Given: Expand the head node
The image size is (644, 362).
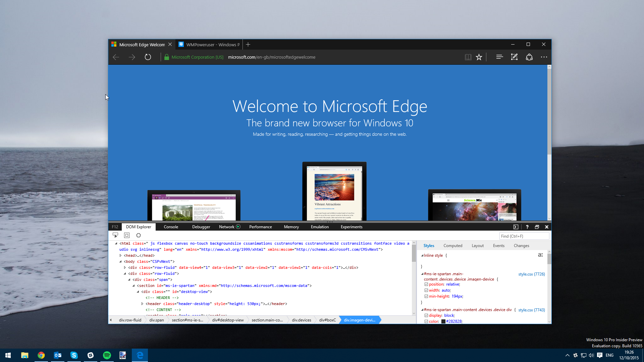Looking at the screenshot, I should coord(120,255).
